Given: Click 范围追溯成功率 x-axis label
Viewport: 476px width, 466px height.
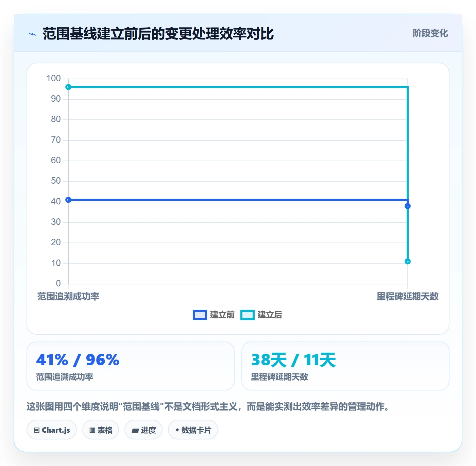Looking at the screenshot, I should [68, 297].
